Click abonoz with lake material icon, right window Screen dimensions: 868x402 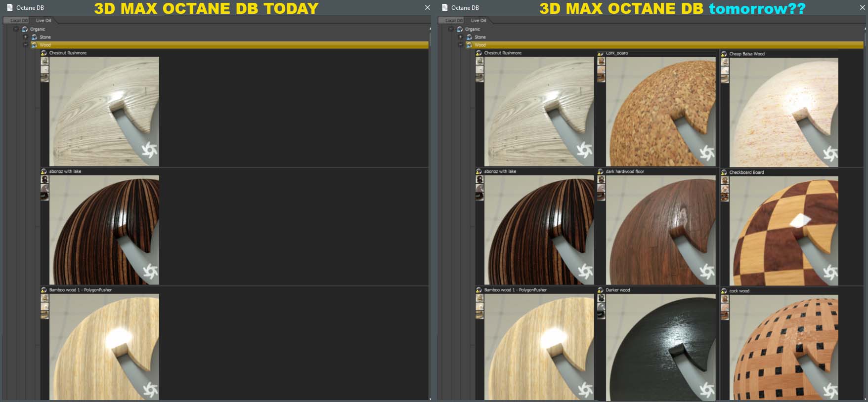tap(478, 171)
